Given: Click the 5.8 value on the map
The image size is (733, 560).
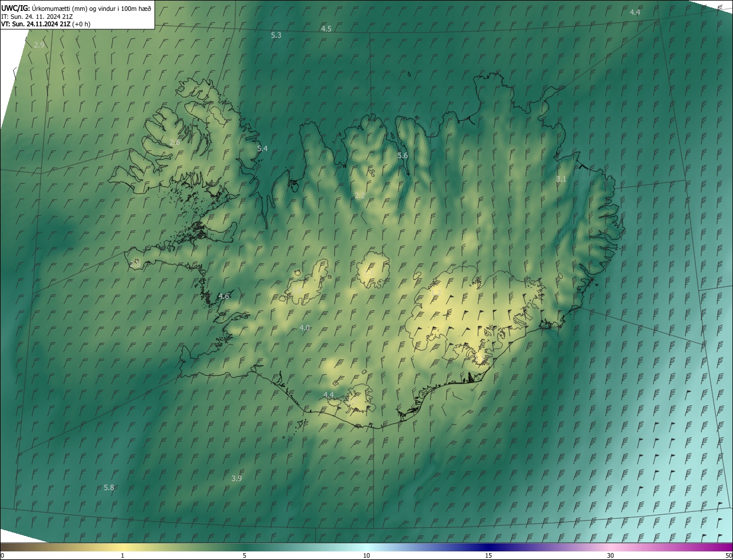Looking at the screenshot, I should point(109,488).
